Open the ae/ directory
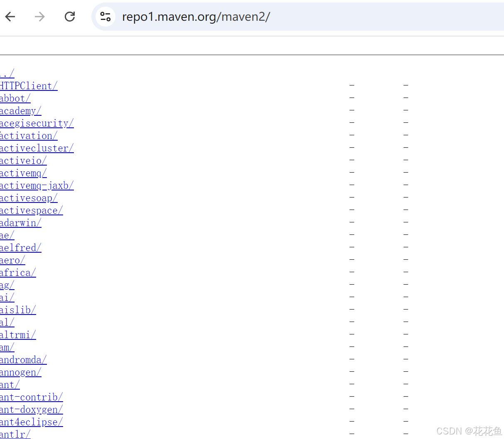 [x=7, y=235]
